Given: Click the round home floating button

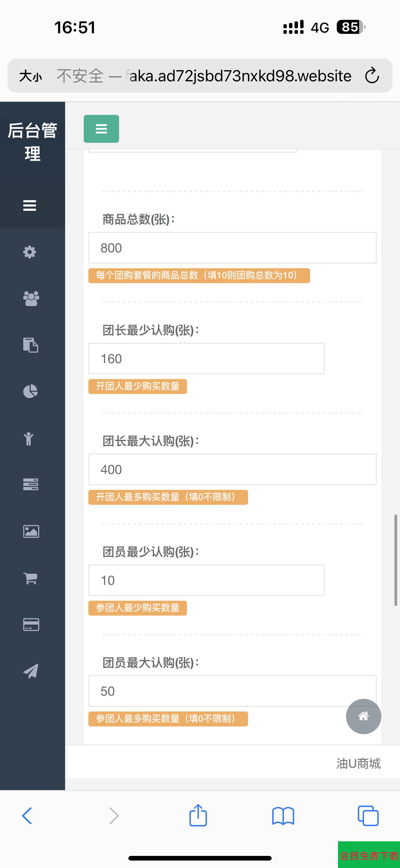Looking at the screenshot, I should click(x=364, y=716).
